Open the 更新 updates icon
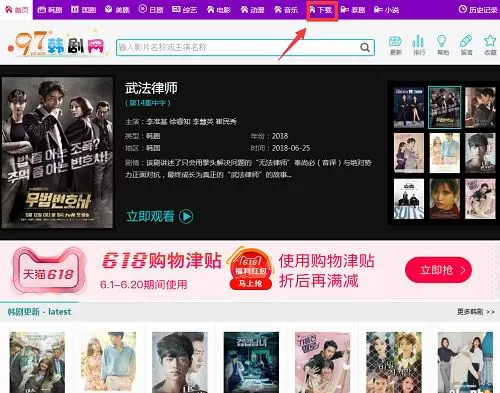This screenshot has width=500, height=393. pos(396,45)
